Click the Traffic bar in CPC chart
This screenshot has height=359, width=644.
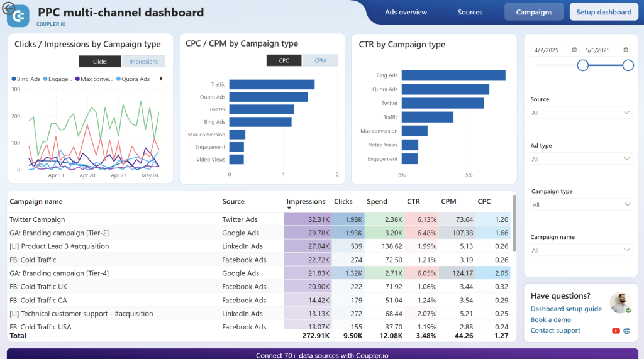[x=272, y=84]
